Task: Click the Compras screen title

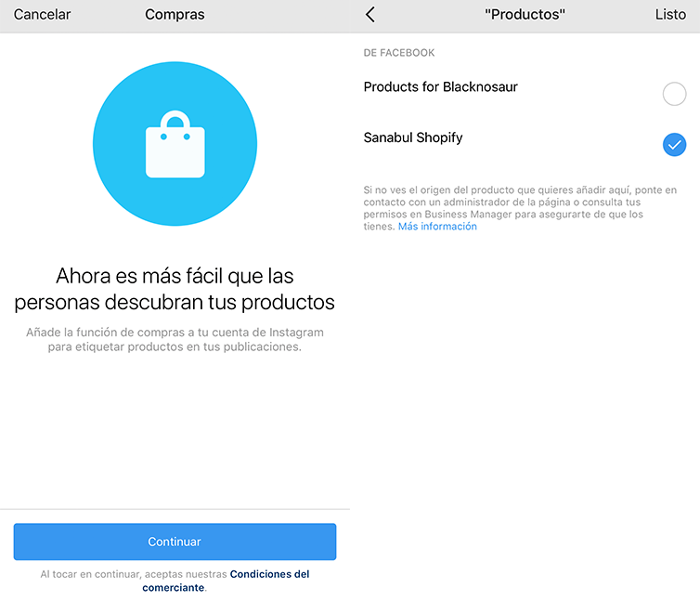Action: tap(175, 14)
